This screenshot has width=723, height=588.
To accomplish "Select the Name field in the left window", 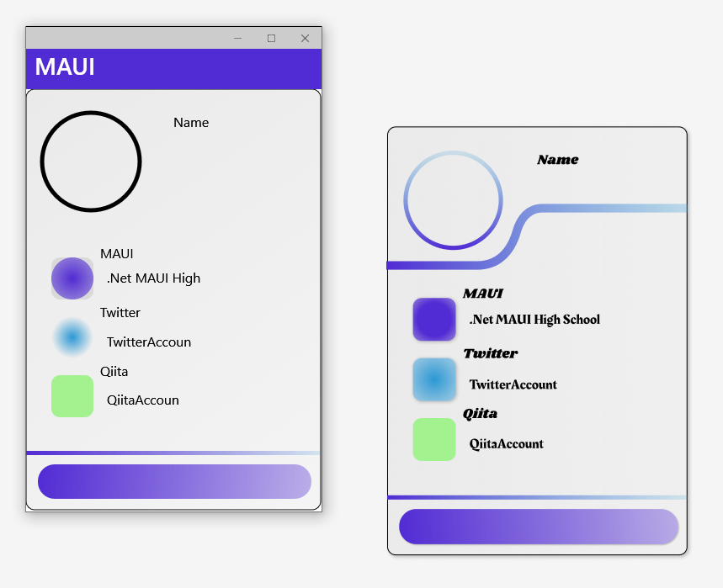I will click(191, 122).
